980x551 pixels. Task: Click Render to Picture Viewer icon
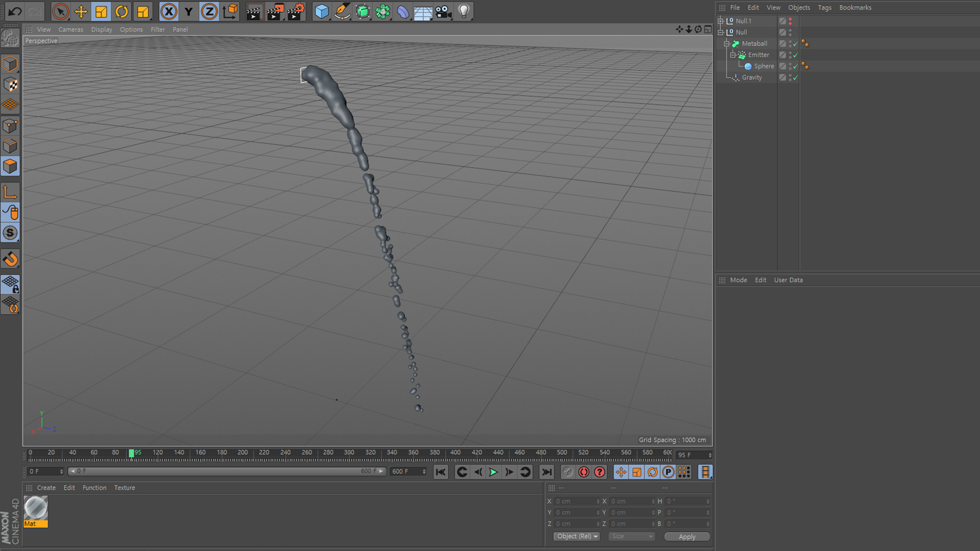[275, 12]
